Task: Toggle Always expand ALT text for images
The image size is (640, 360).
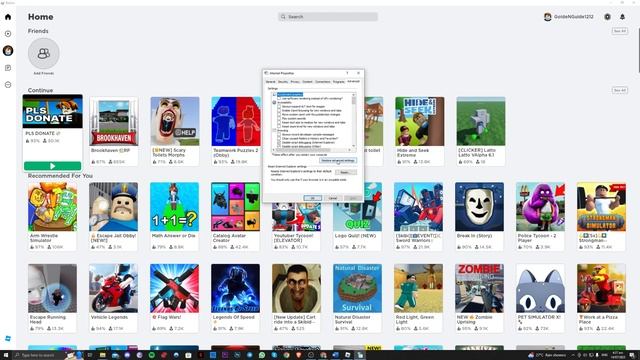Action: (279, 107)
